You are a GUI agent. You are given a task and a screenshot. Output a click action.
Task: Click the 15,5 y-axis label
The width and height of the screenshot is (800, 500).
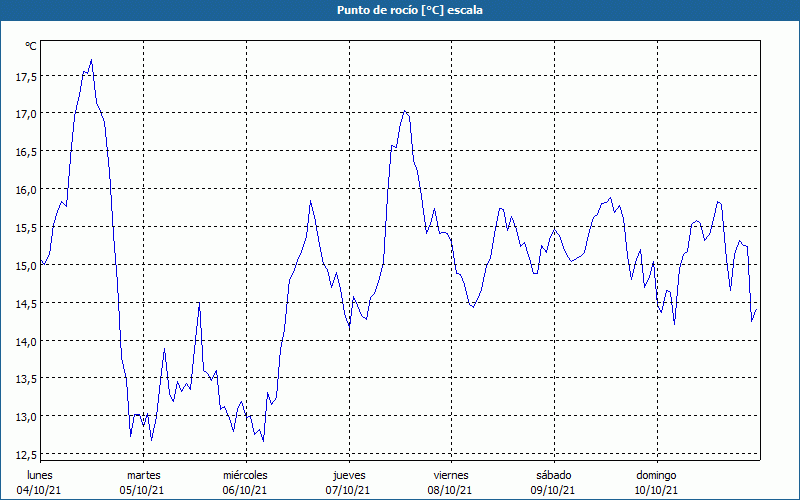[26, 228]
